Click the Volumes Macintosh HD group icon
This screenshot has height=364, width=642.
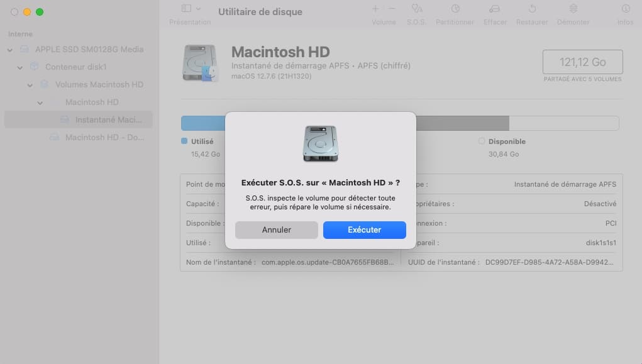pyautogui.click(x=44, y=84)
